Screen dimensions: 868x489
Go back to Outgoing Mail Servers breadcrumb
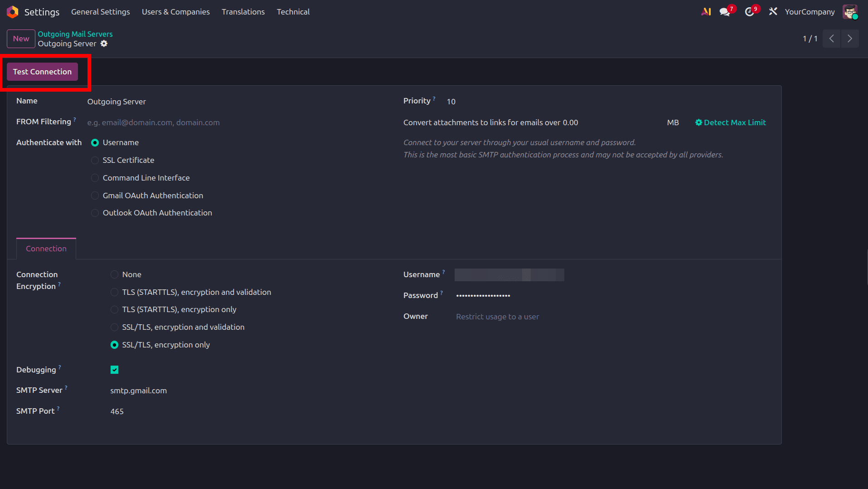75,34
